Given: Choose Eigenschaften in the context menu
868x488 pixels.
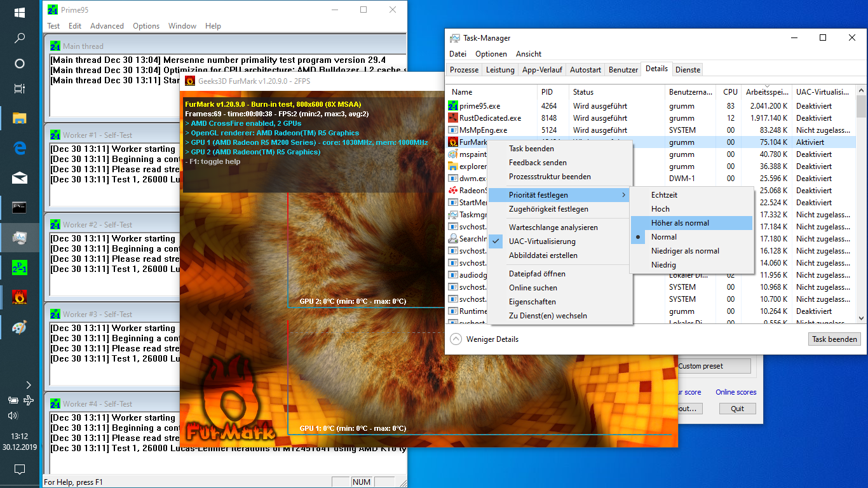Looking at the screenshot, I should pos(560,302).
